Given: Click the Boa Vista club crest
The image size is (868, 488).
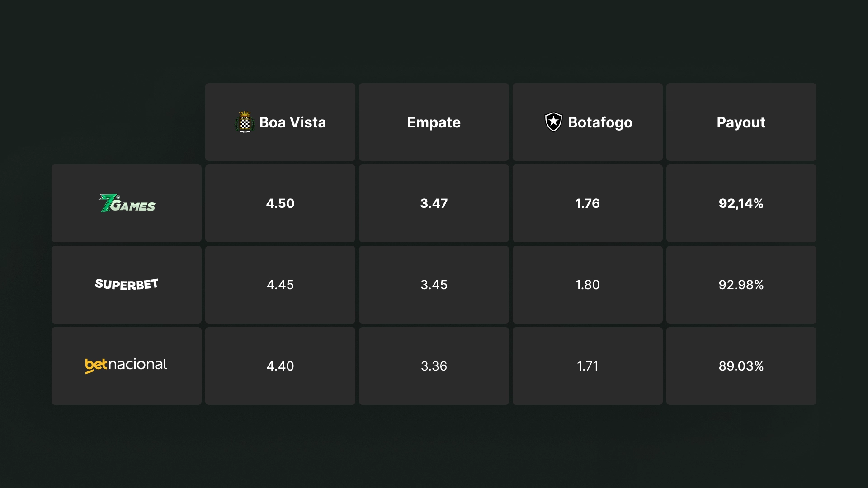Looking at the screenshot, I should tap(245, 122).
